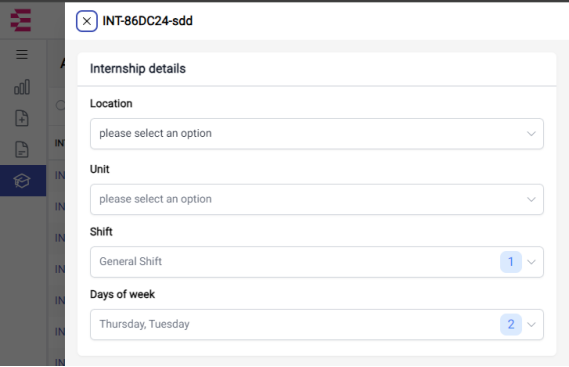The image size is (569, 367).
Task: Close the INT-86DC24-sdd panel
Action: [87, 21]
